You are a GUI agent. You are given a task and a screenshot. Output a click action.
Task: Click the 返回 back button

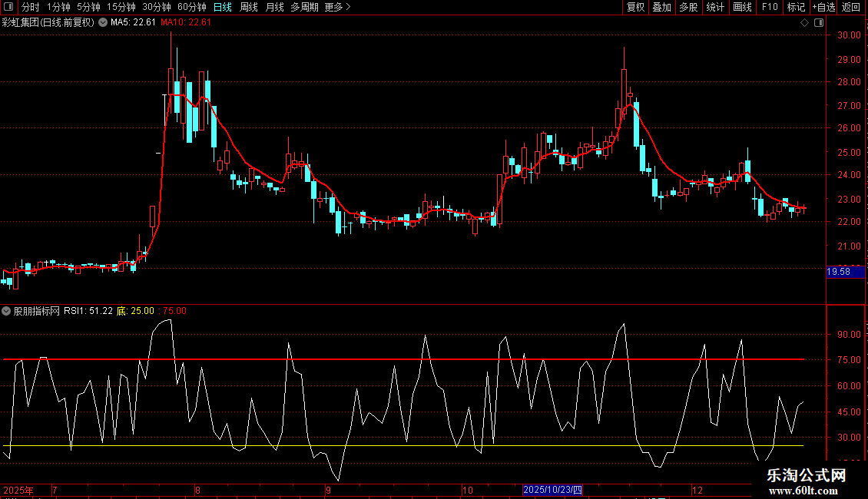tap(851, 7)
